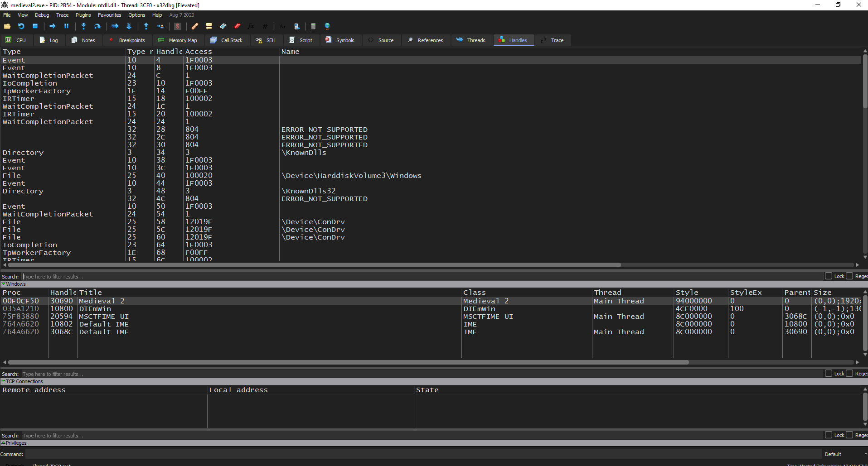Open the Symbols tab
This screenshot has height=466, width=868.
[340, 40]
